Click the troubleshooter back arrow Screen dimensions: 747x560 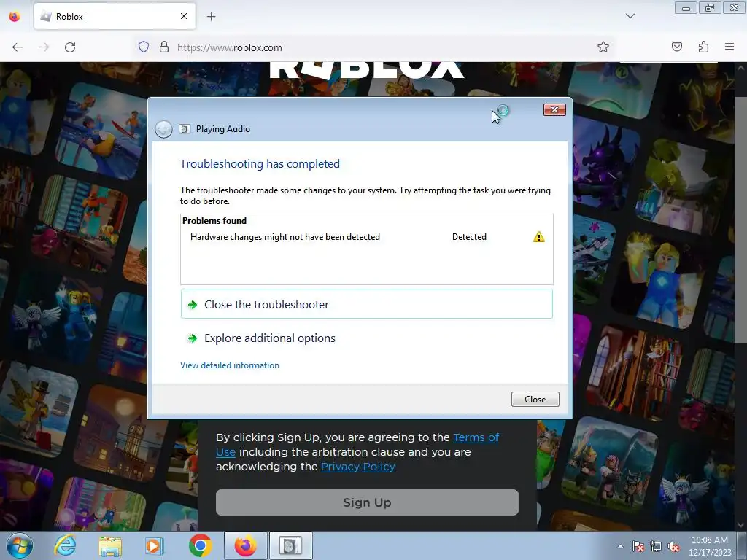[x=163, y=129]
